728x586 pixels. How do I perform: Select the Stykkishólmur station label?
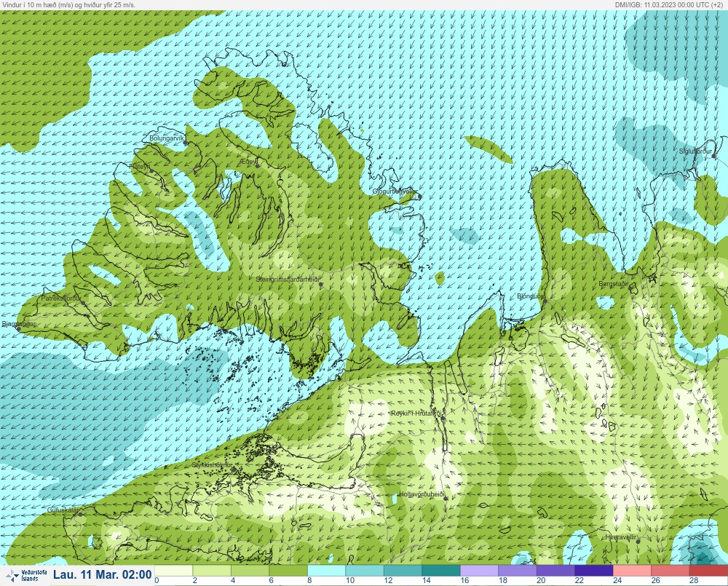(212, 465)
